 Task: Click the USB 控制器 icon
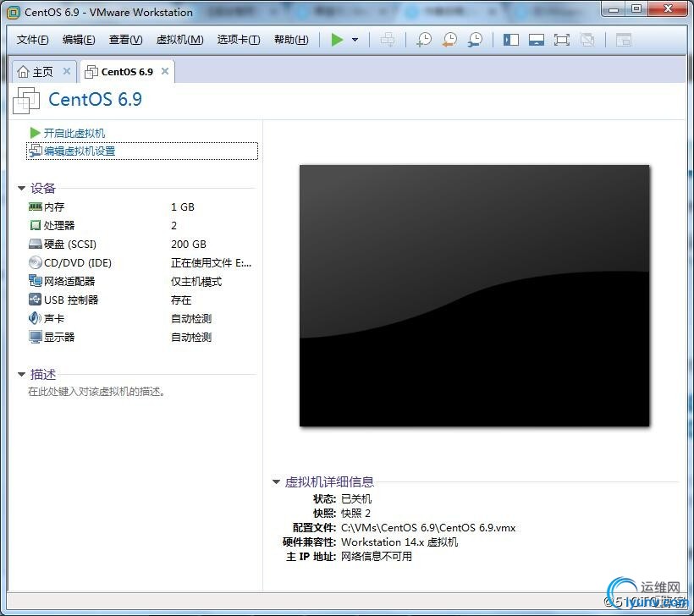pyautogui.click(x=35, y=300)
